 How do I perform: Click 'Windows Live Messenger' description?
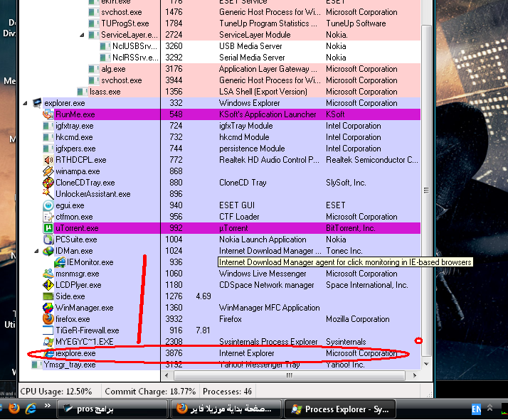[x=263, y=274]
